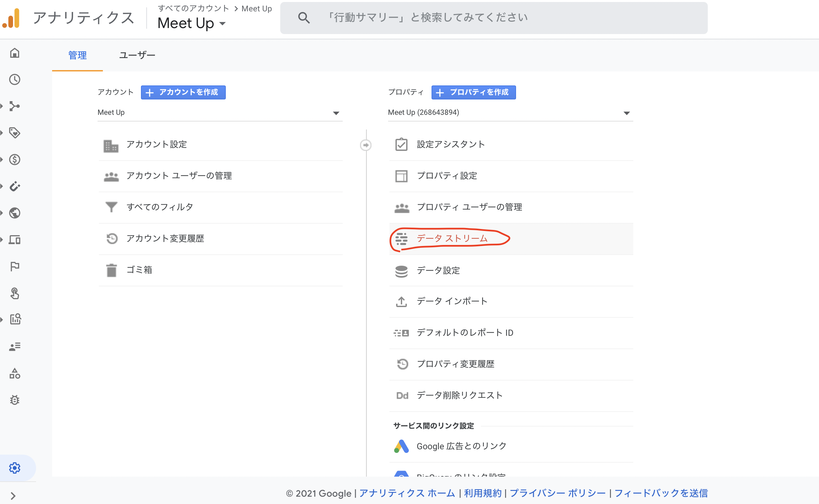819x504 pixels.
Task: Open Google 広告とのリンク
Action: point(511,446)
